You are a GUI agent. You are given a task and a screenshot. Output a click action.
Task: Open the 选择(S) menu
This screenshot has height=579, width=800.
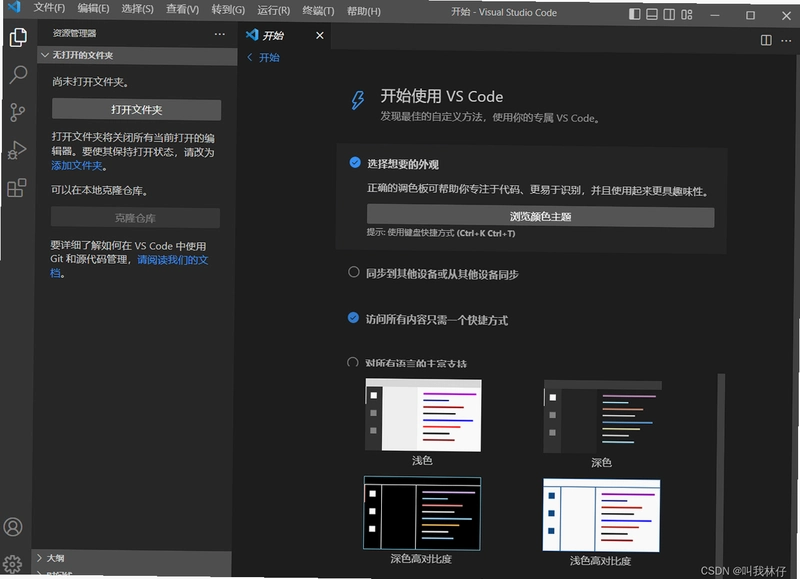point(137,9)
